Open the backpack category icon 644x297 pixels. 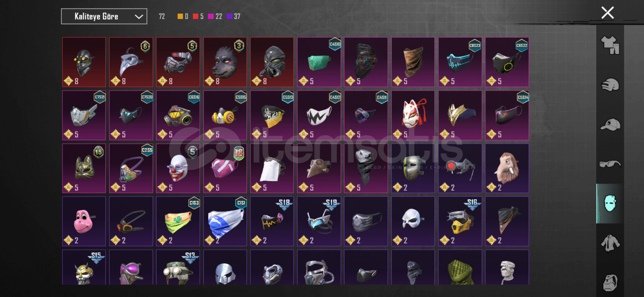click(610, 282)
